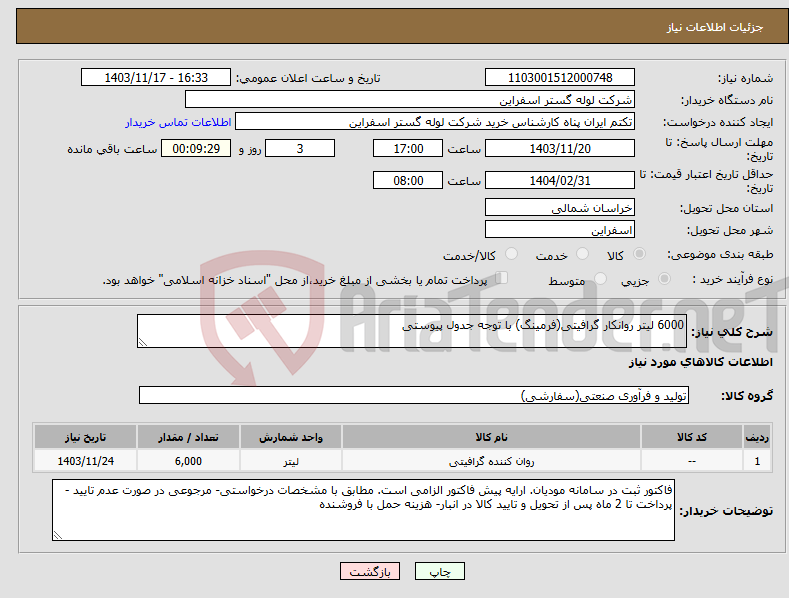Click the quantity cell 6,000
Viewport: 789px width, 598px height.
(x=188, y=461)
